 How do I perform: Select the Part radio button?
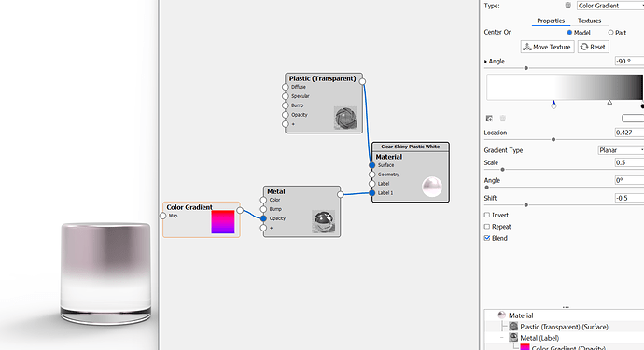coord(610,32)
